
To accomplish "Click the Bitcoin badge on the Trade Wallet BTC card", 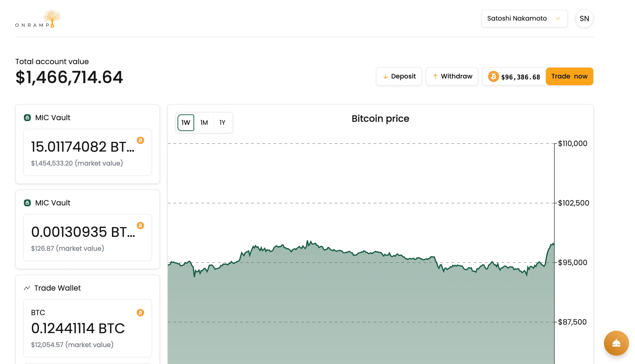I will (x=140, y=313).
